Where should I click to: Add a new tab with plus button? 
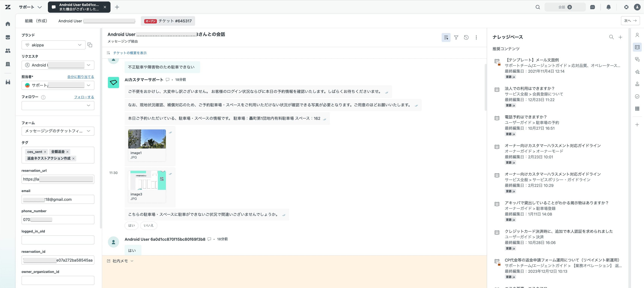117,7
